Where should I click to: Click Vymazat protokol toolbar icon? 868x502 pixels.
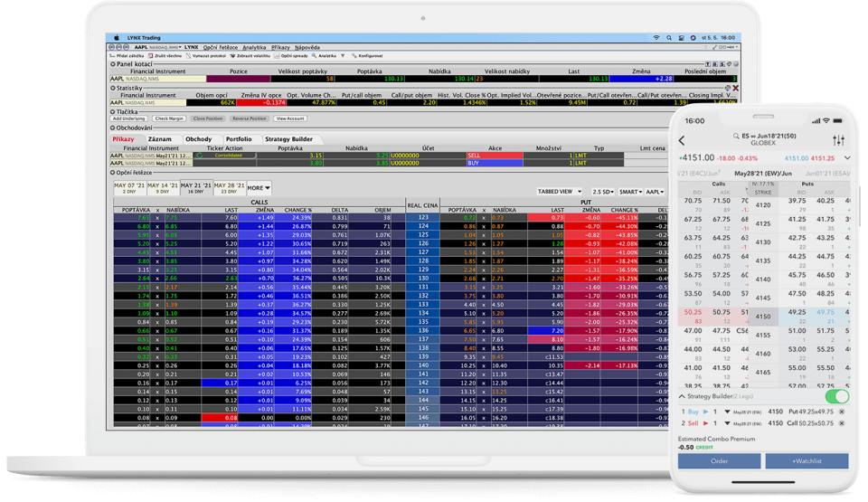click(188, 56)
